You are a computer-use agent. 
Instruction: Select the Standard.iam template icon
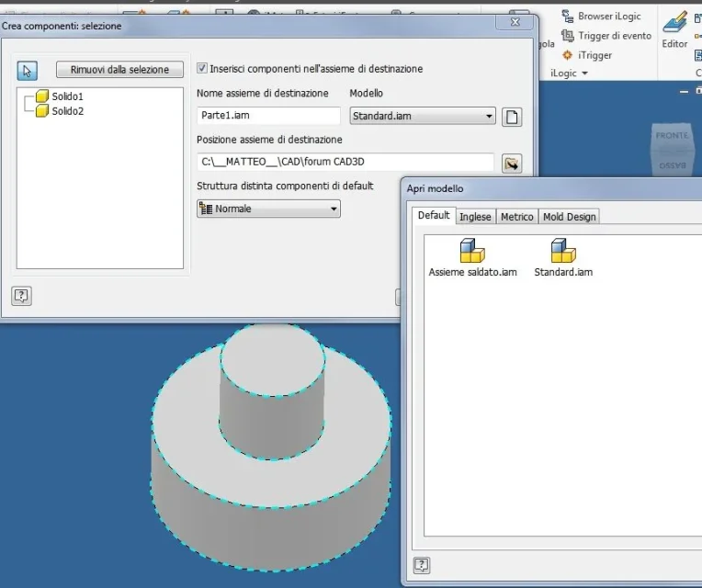tap(563, 251)
